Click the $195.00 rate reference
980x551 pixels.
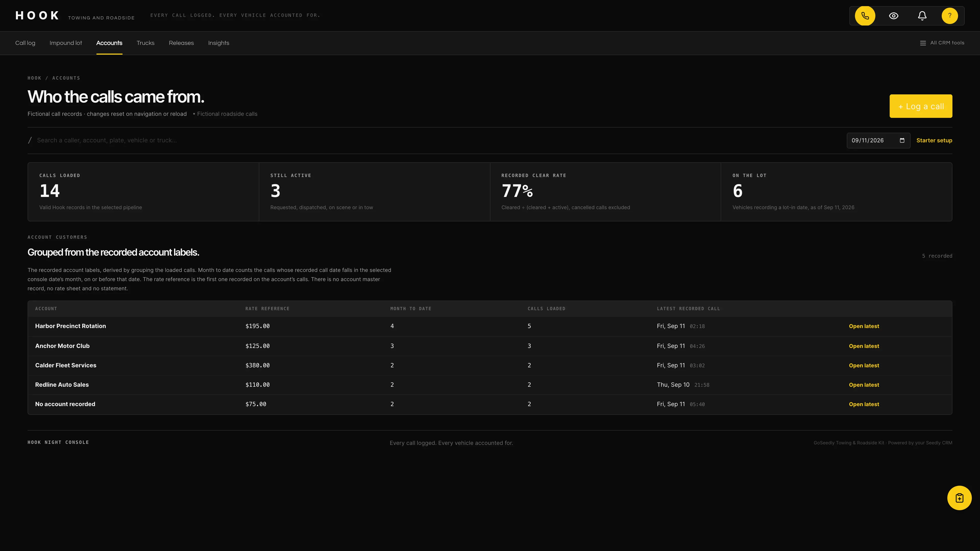pos(258,326)
